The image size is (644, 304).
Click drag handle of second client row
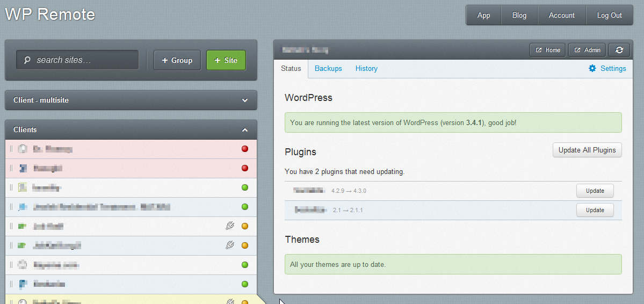coord(11,168)
